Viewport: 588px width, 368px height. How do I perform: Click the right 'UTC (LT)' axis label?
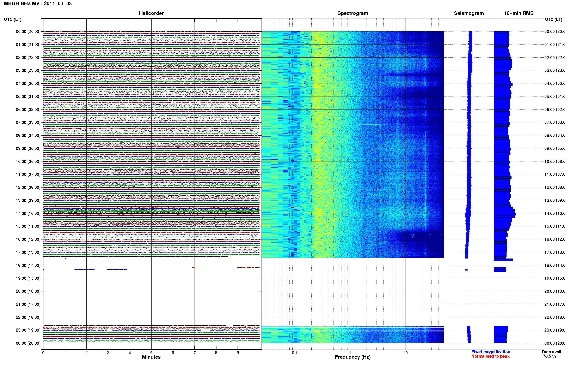(x=553, y=19)
